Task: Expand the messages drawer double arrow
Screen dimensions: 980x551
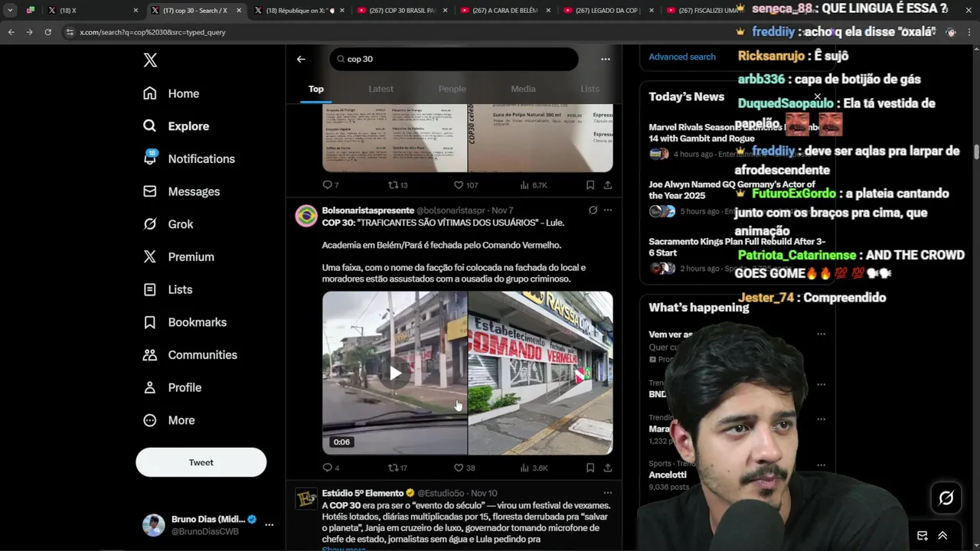Action: click(942, 536)
